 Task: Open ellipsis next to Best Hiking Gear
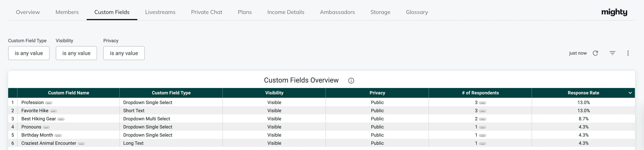click(61, 119)
